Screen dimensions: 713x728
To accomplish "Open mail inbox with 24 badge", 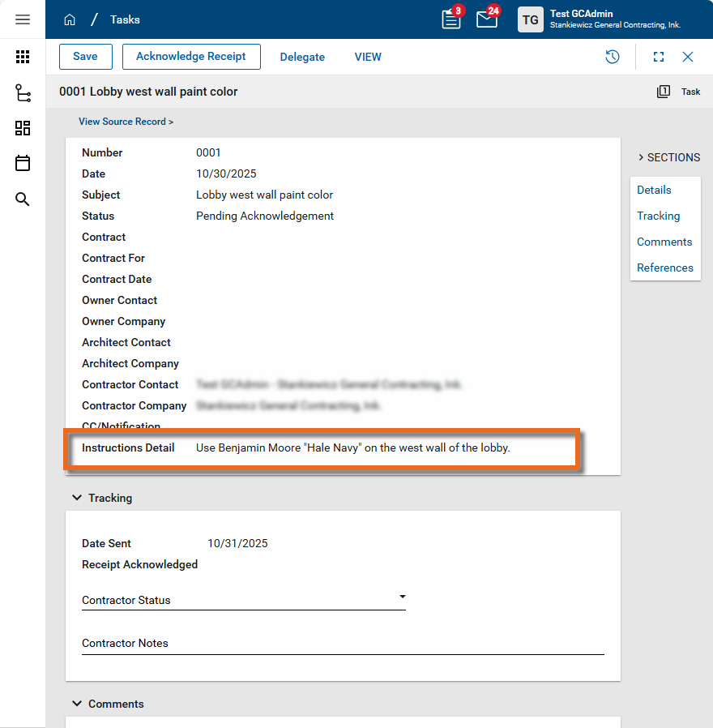I will tap(487, 19).
